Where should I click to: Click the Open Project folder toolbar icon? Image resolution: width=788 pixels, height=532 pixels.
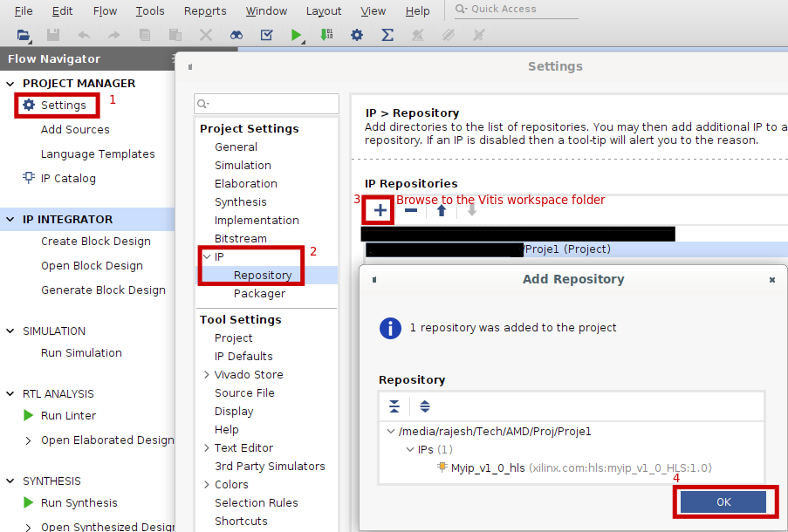(24, 35)
